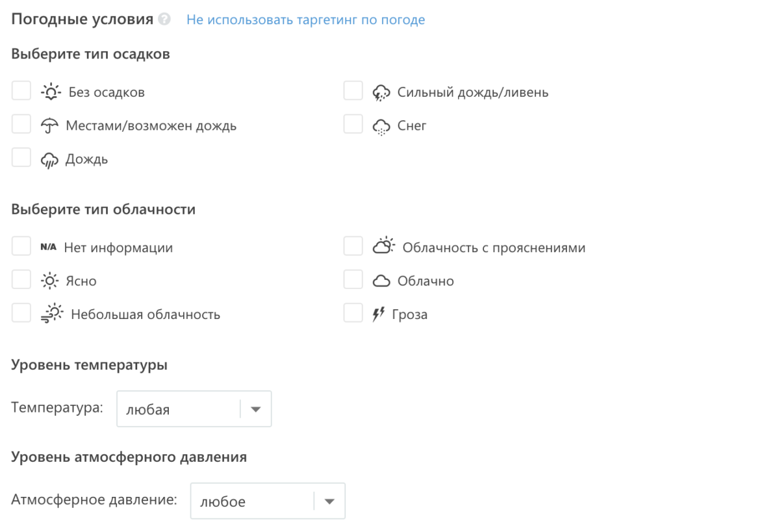This screenshot has width=764, height=532.
Task: Open the Температура dropdown
Action: [x=194, y=409]
